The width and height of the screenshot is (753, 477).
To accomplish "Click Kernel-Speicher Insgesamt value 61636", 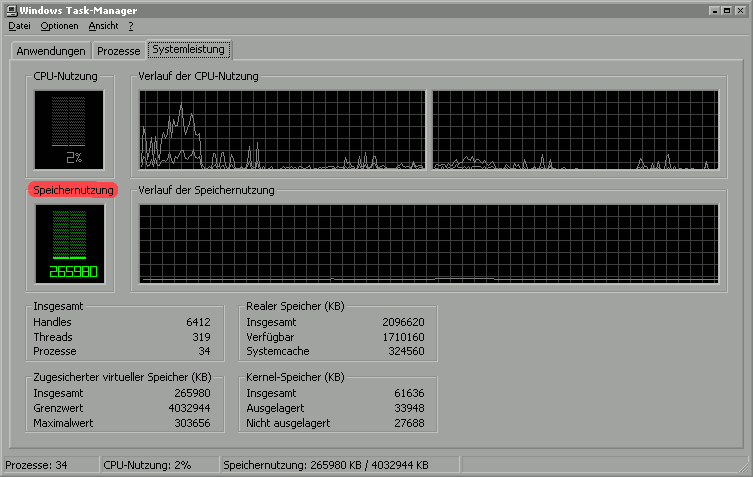I will pyautogui.click(x=409, y=393).
